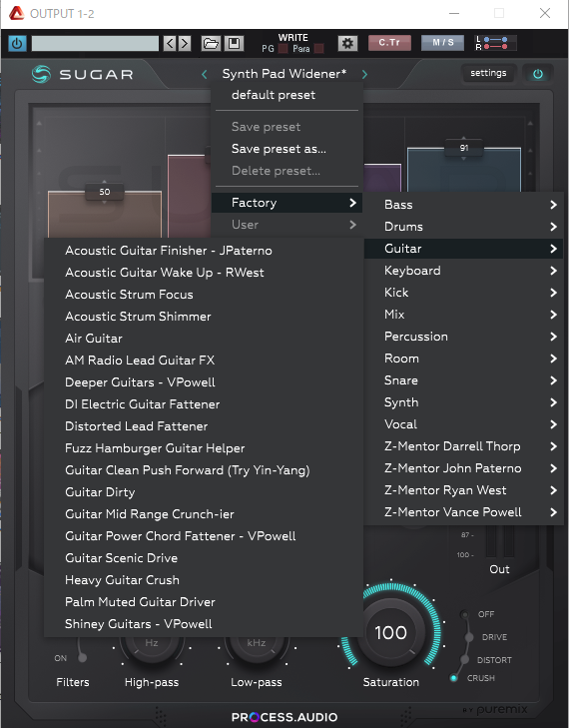Load Guitar Mid Range Crunch-ier preset

[x=204, y=514]
